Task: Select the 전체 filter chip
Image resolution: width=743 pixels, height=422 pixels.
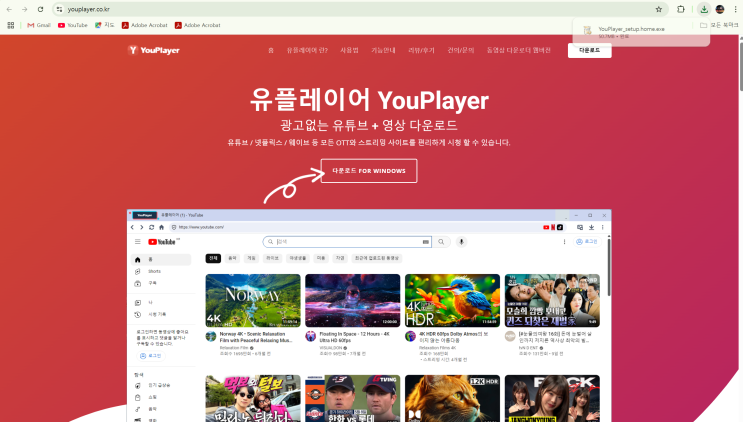Action: [x=213, y=258]
